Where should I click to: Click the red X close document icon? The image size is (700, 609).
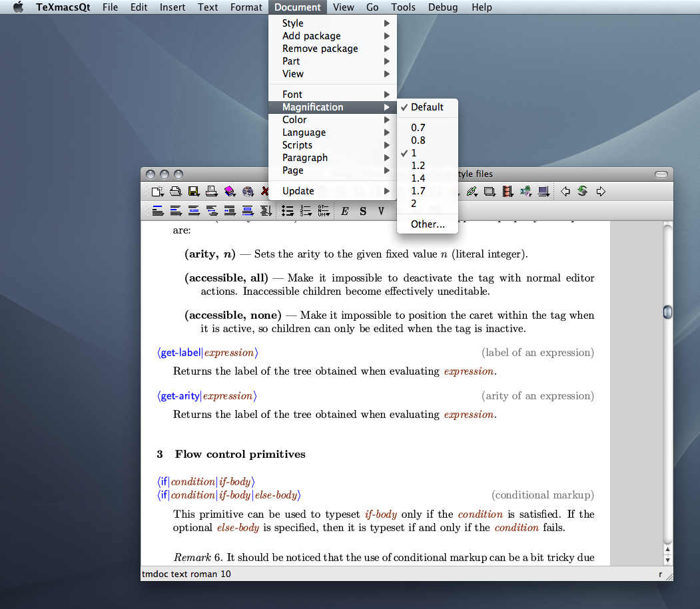point(264,192)
